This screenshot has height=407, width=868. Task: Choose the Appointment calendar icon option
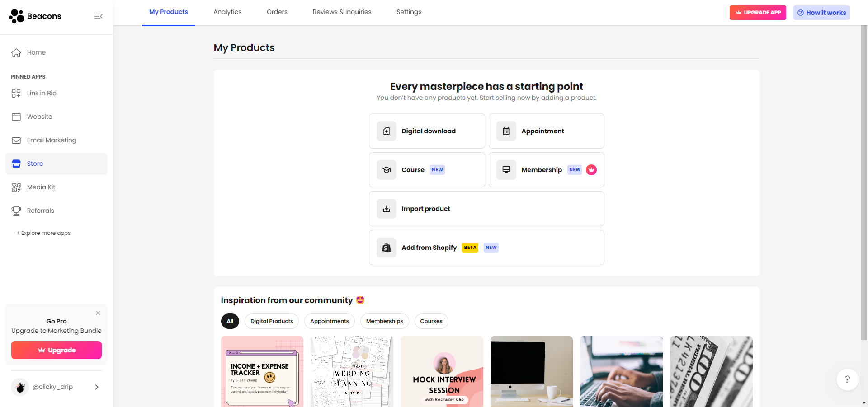[506, 131]
